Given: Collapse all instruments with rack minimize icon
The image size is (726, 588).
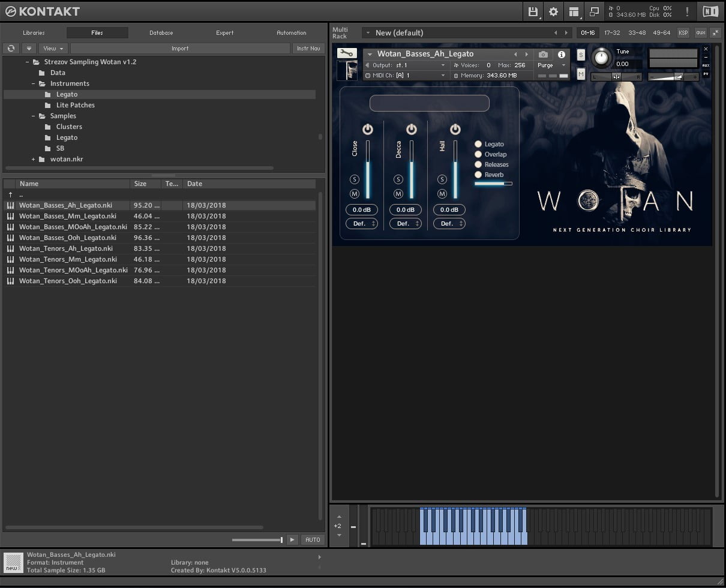Looking at the screenshot, I should pyautogui.click(x=715, y=32).
